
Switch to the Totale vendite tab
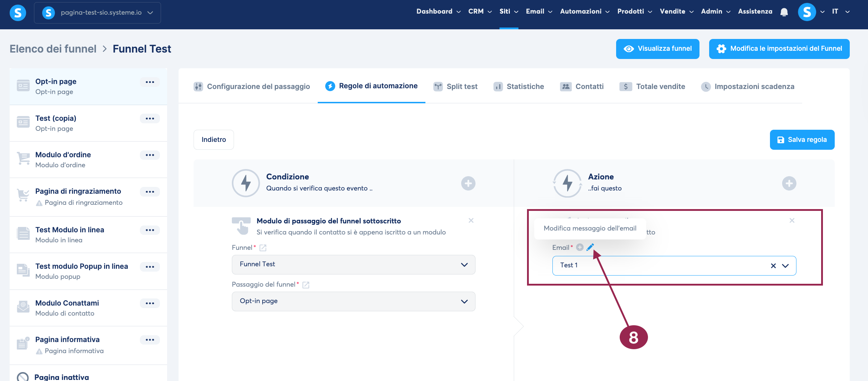[652, 86]
